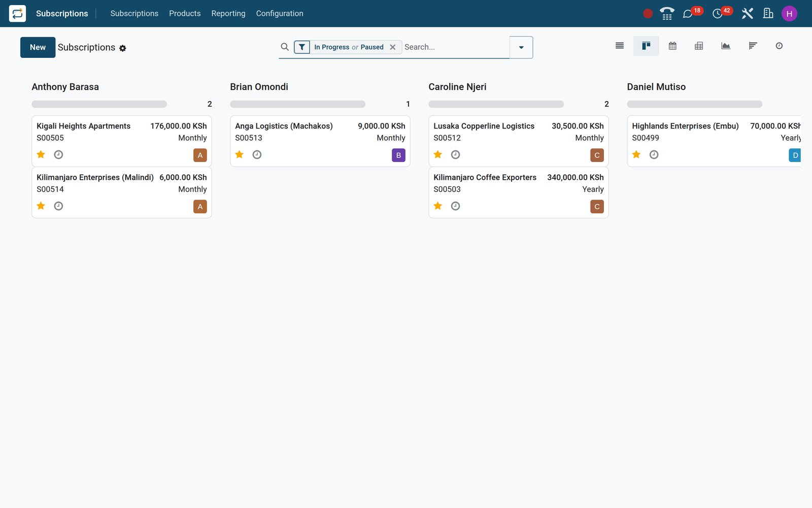
Task: Open the developer tools wrench icon
Action: tap(747, 13)
